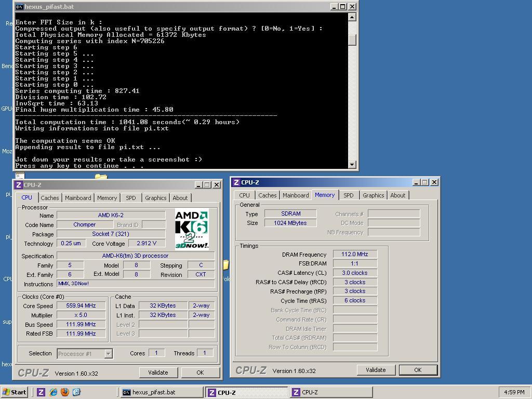Open Internet Explorer from quick launch
This screenshot has width=532, height=399.
pyautogui.click(x=54, y=392)
